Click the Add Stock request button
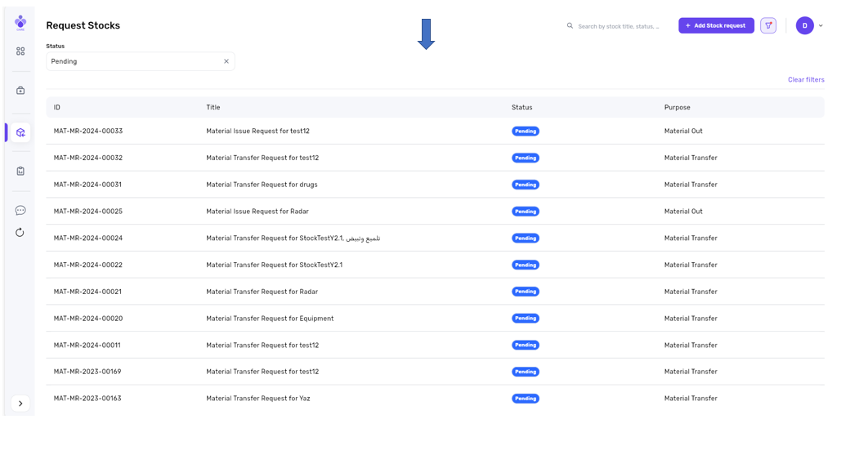The width and height of the screenshot is (868, 455). pos(716,26)
